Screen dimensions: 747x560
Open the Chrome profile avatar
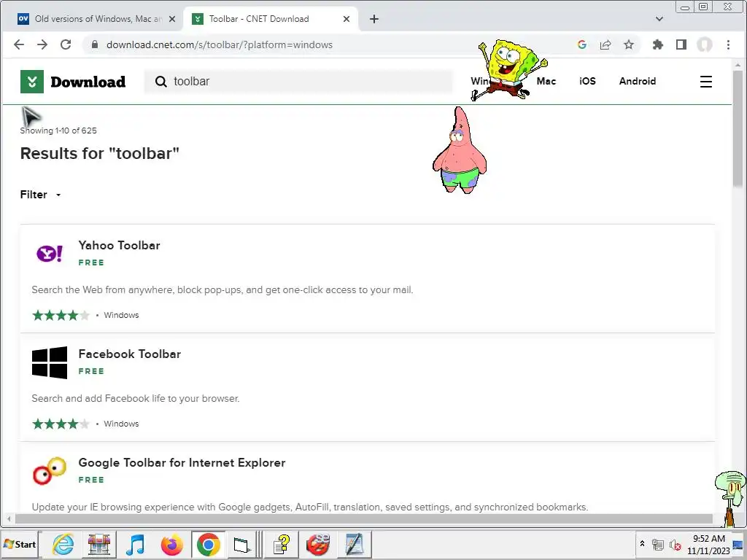click(x=705, y=44)
